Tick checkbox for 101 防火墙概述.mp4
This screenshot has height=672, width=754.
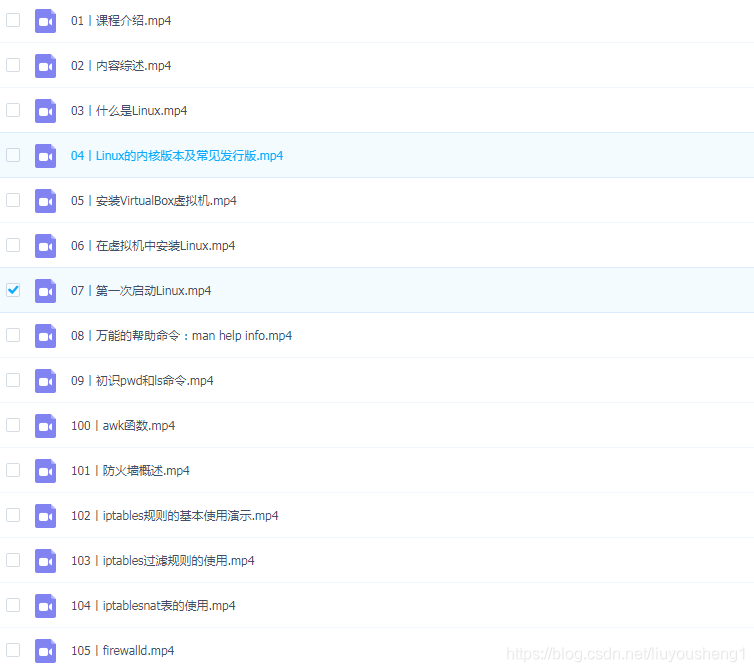(13, 470)
